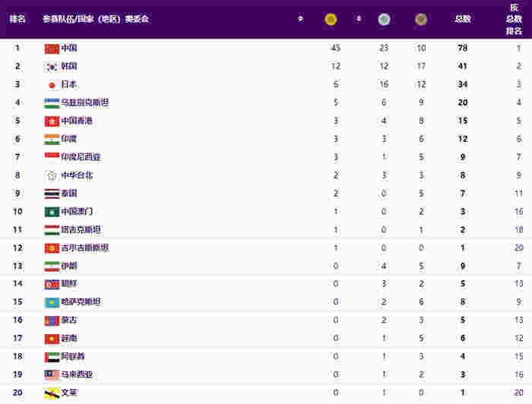The image size is (532, 404).
Task: Open the 印度尼西亚 link
Action: coord(81,157)
